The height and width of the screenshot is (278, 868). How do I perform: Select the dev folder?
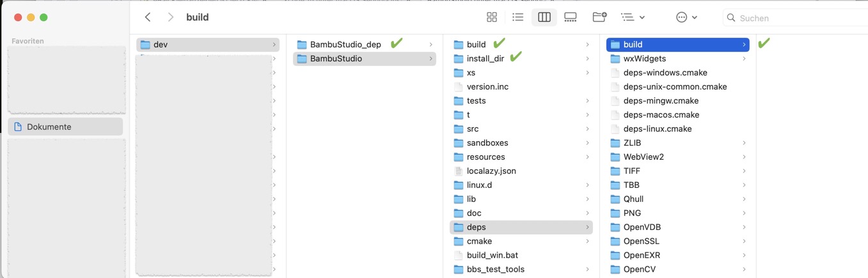click(x=208, y=45)
